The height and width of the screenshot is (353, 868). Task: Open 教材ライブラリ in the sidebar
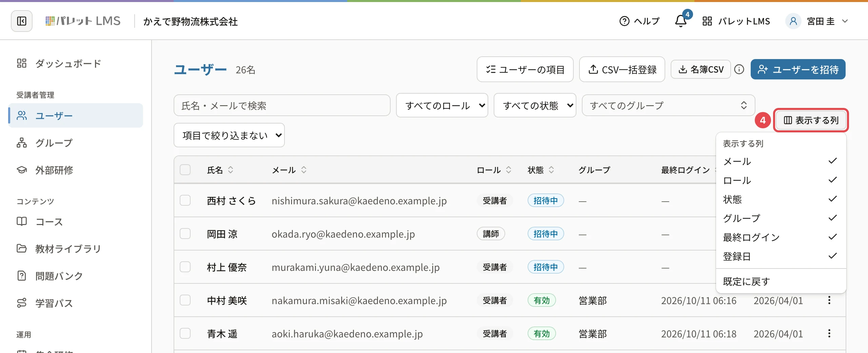click(76, 248)
